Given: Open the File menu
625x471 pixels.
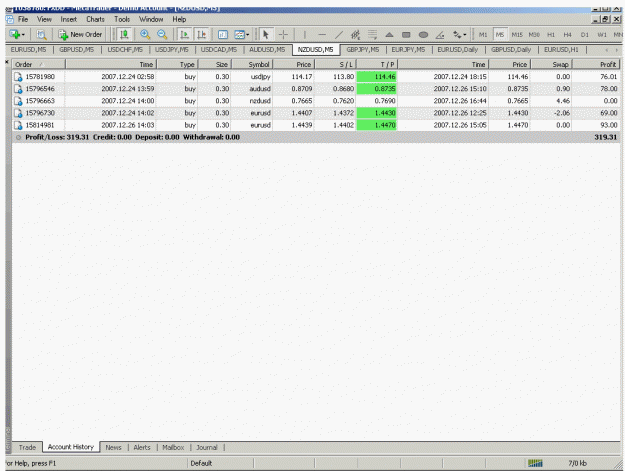Looking at the screenshot, I should [x=23, y=19].
